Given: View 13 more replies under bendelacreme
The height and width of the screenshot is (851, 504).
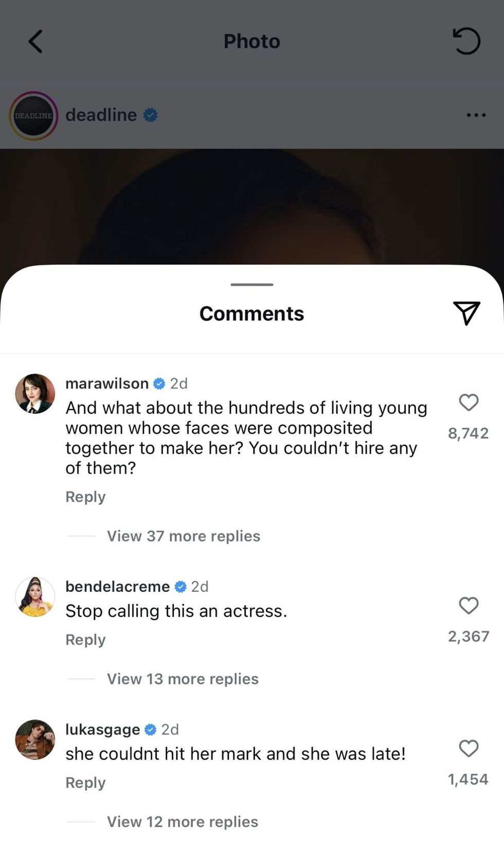Looking at the screenshot, I should [x=182, y=679].
